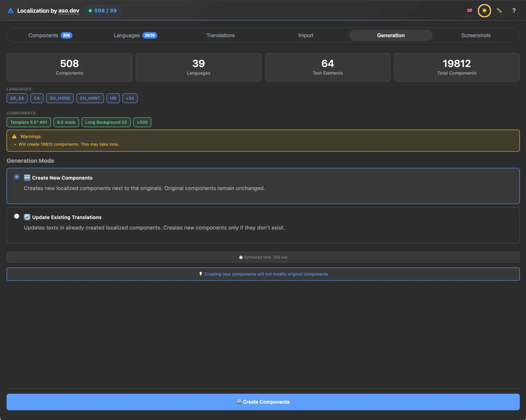Click the 508 / 39 status badge
The image size is (526, 420).
coord(103,11)
